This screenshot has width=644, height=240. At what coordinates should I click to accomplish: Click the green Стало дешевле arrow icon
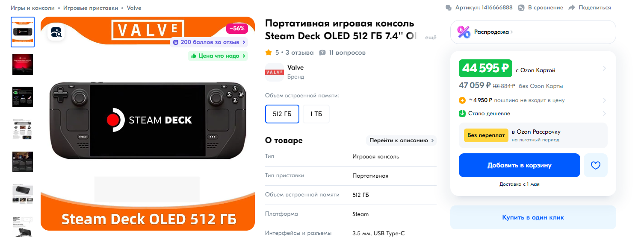462,114
